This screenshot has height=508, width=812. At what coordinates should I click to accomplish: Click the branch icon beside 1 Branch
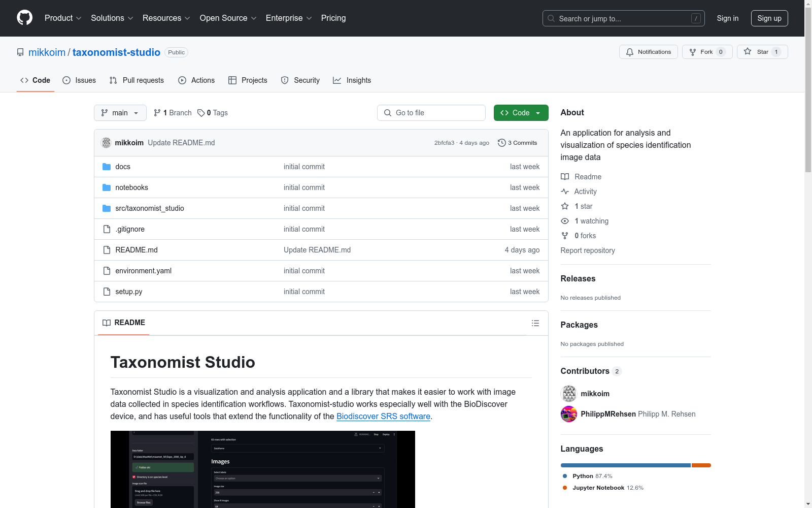coord(157,113)
